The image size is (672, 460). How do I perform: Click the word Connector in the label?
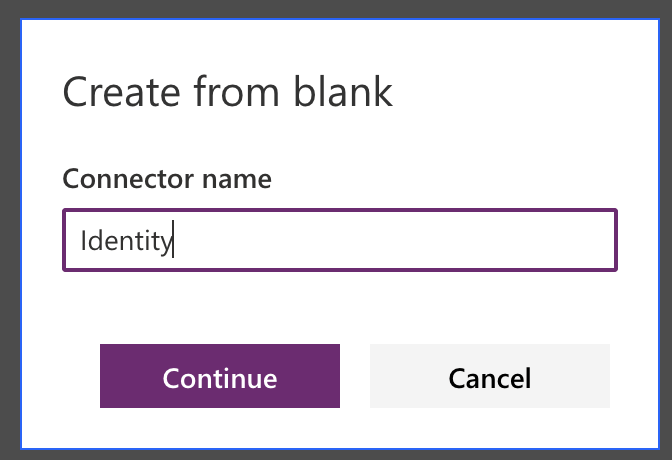point(129,179)
